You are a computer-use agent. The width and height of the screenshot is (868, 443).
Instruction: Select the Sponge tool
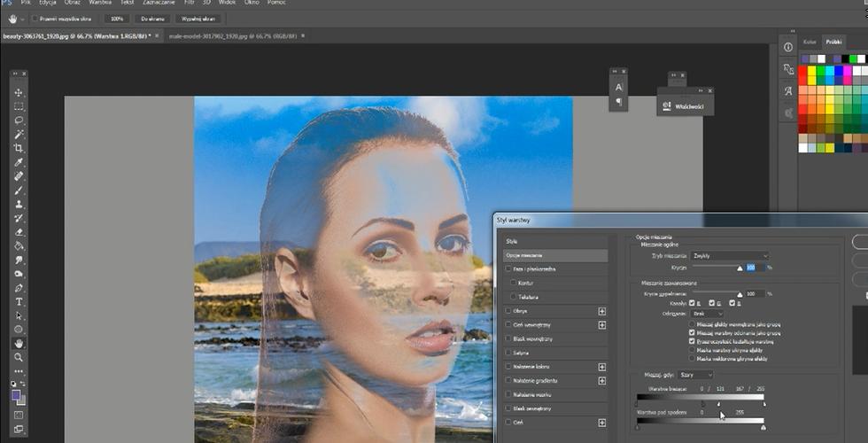(x=19, y=274)
